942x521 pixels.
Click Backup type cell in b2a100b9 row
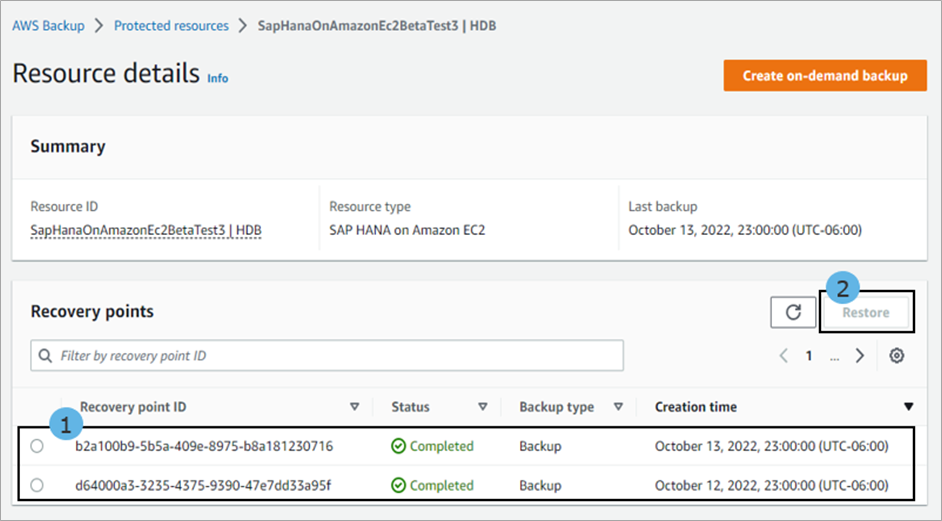(x=540, y=446)
